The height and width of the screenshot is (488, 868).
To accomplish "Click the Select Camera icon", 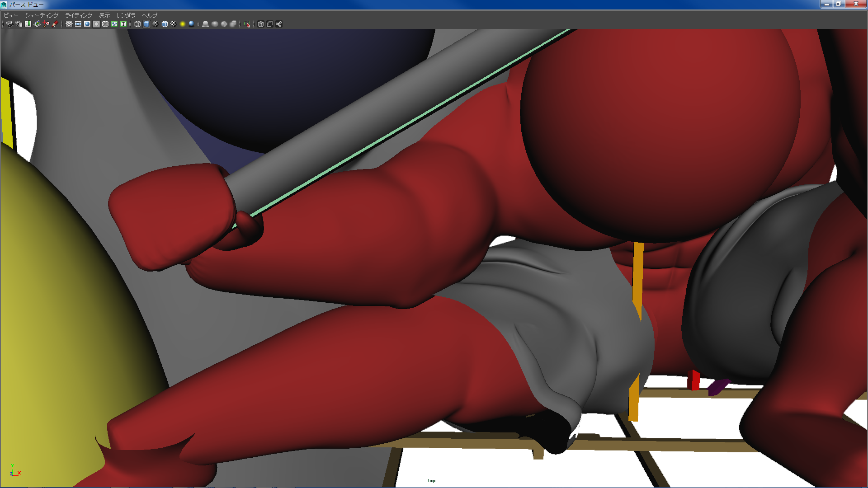I will click(x=9, y=24).
